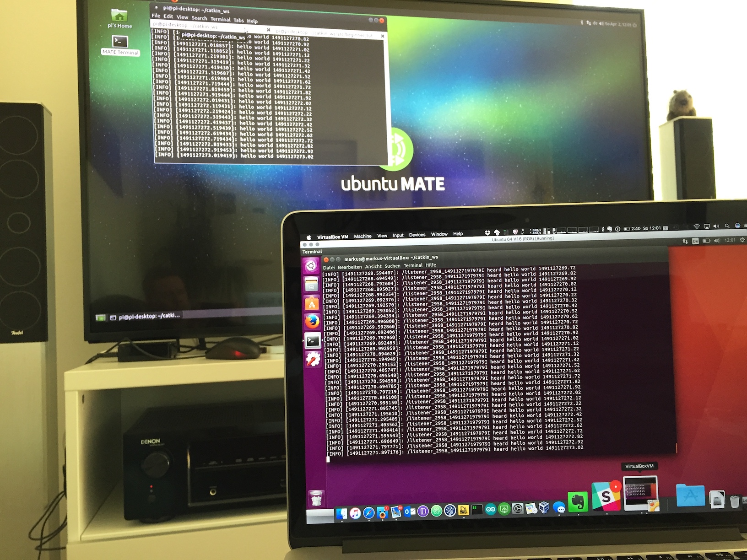Image resolution: width=747 pixels, height=560 pixels.
Task: Open Ubuntu Software launcher icon
Action: click(312, 303)
